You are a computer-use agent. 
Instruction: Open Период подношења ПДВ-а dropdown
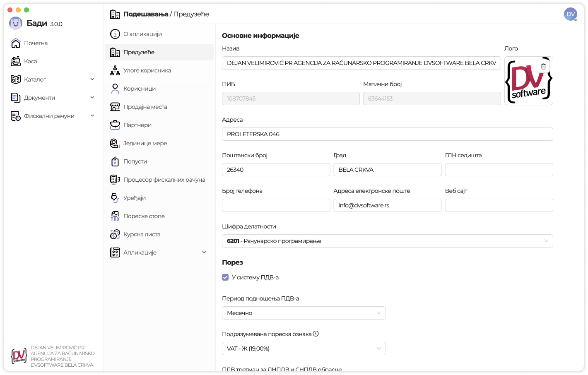coord(304,313)
